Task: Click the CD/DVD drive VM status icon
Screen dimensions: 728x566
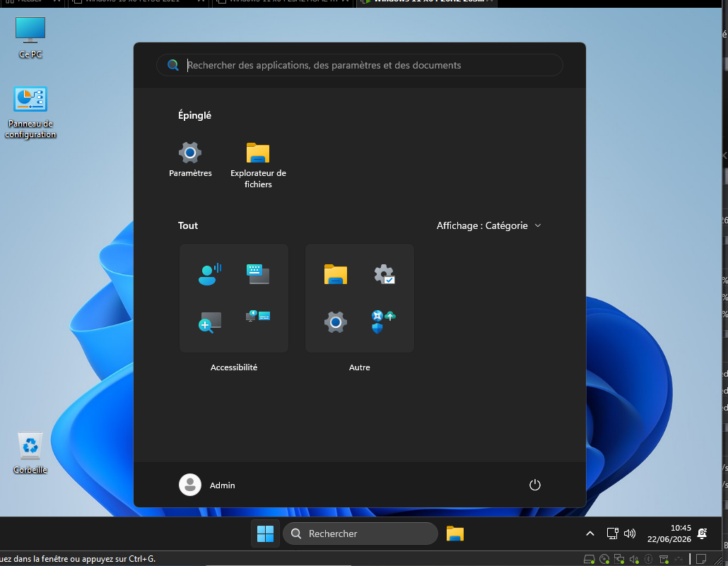Action: (604, 559)
